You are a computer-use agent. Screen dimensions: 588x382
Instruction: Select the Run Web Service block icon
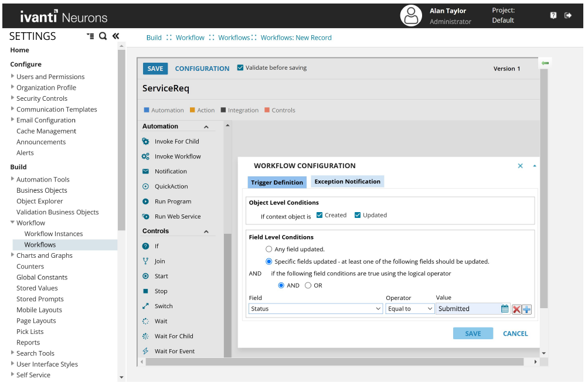coord(145,216)
